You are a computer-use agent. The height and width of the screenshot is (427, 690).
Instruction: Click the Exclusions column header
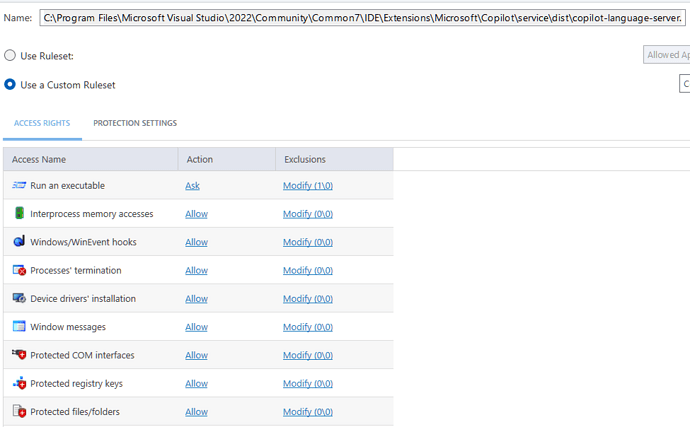[334, 159]
